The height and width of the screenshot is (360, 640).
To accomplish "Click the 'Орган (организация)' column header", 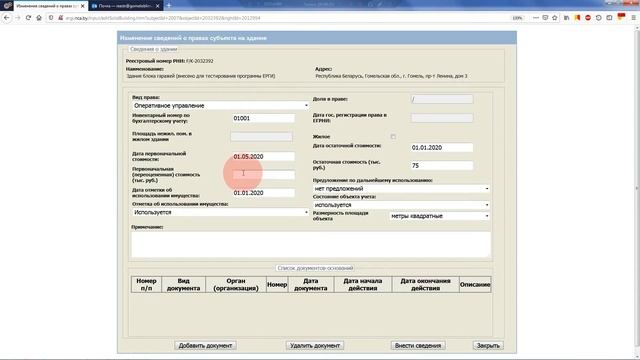I will (x=236, y=284).
